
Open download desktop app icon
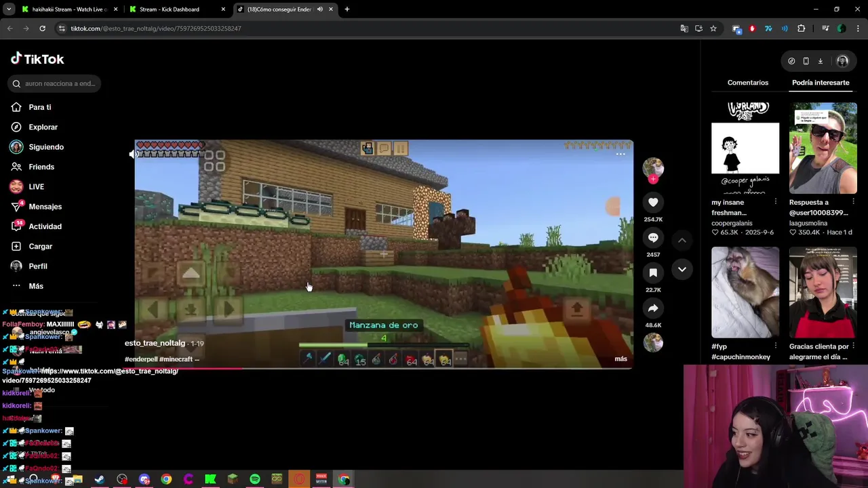tap(820, 61)
